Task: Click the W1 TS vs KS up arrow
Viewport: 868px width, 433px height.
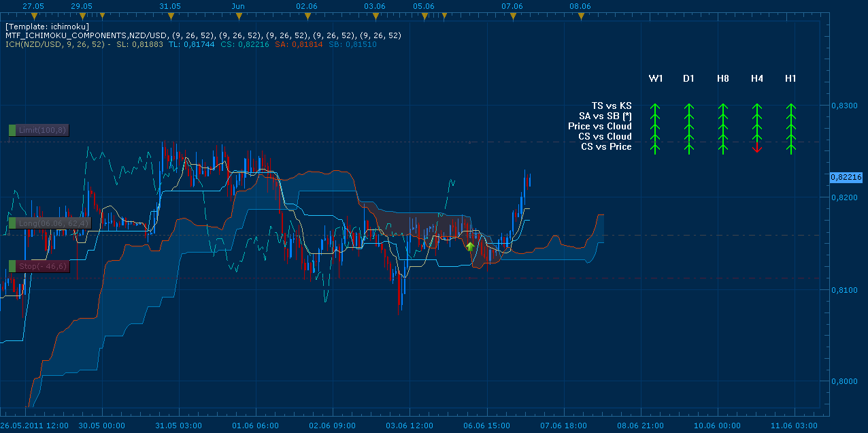Action: tap(655, 107)
